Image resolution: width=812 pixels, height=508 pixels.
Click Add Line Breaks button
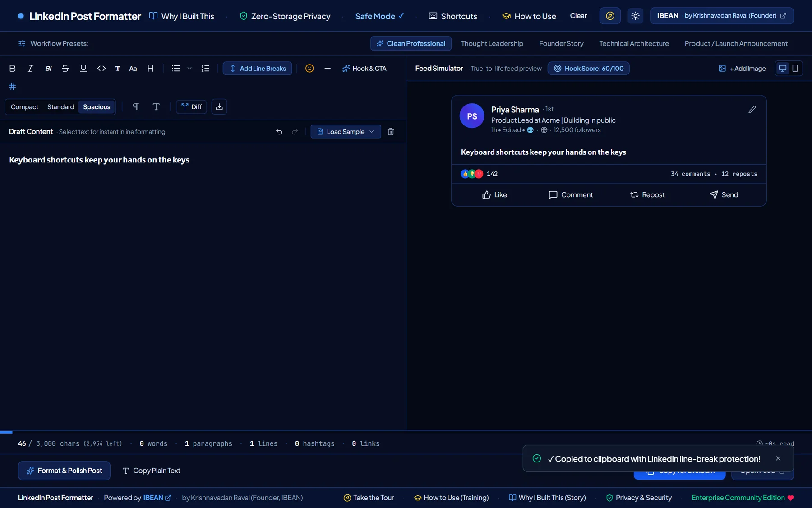point(258,69)
